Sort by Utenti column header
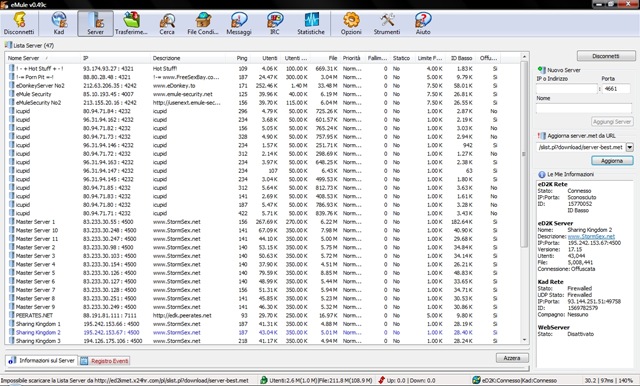Image resolution: width=640 pixels, height=386 pixels. pyautogui.click(x=265, y=58)
